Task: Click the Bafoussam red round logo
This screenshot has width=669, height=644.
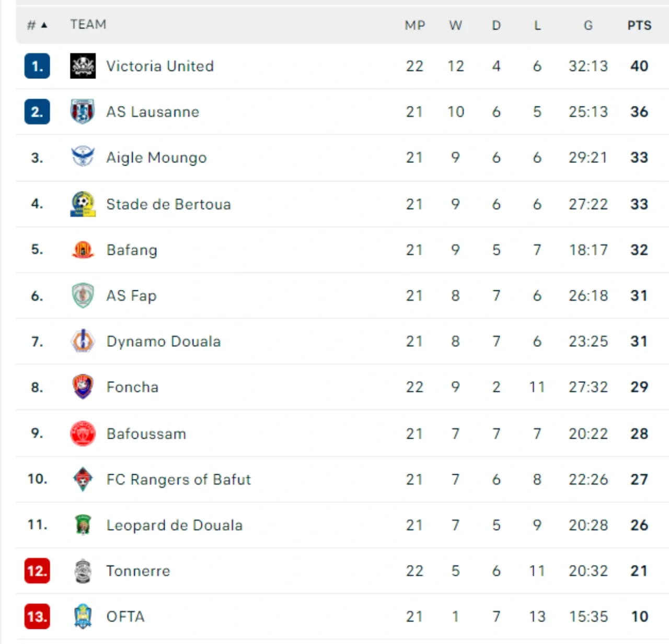Action: coord(83,434)
